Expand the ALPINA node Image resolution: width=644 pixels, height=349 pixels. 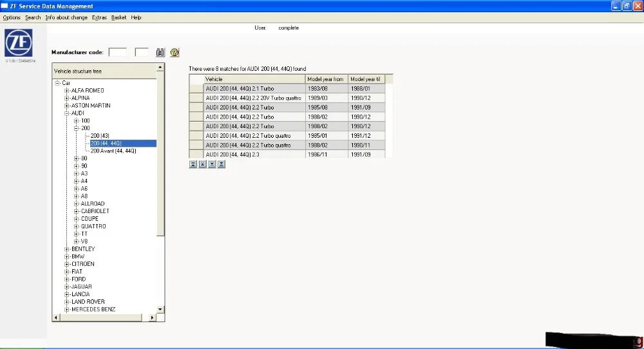point(66,98)
